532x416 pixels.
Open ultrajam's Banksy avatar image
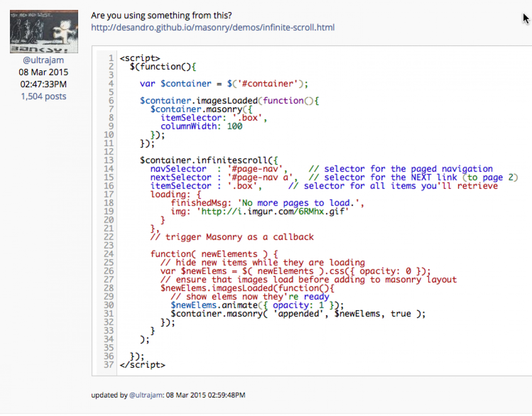click(44, 32)
